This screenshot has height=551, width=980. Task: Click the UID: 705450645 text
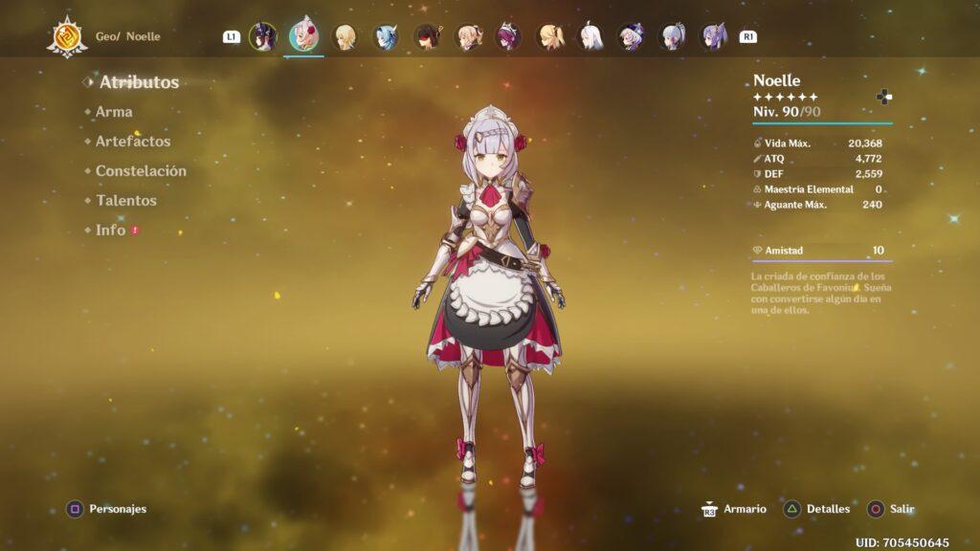point(902,543)
